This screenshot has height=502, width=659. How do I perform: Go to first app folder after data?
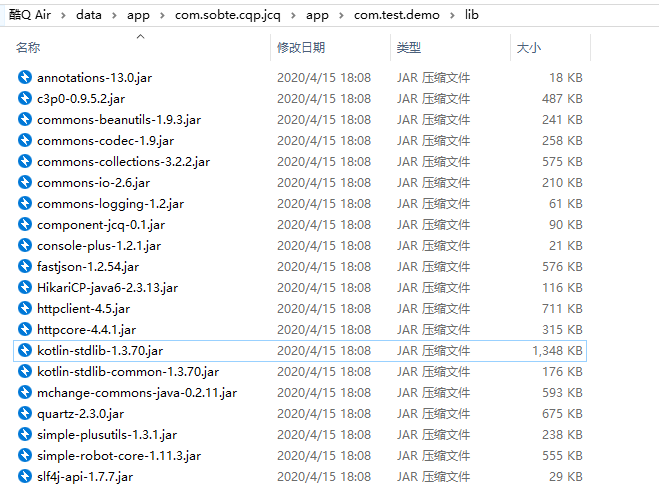138,15
